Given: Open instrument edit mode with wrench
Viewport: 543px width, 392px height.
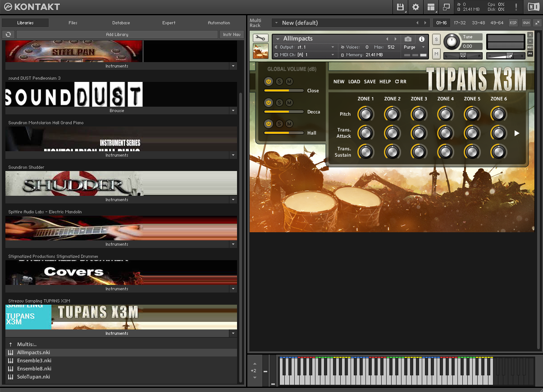Looking at the screenshot, I should tap(260, 38).
